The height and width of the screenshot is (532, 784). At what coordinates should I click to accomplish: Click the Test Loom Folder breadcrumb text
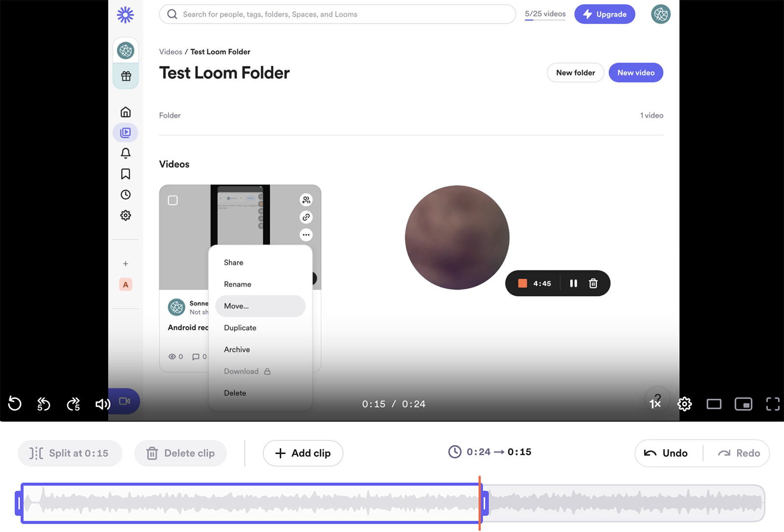tap(220, 52)
